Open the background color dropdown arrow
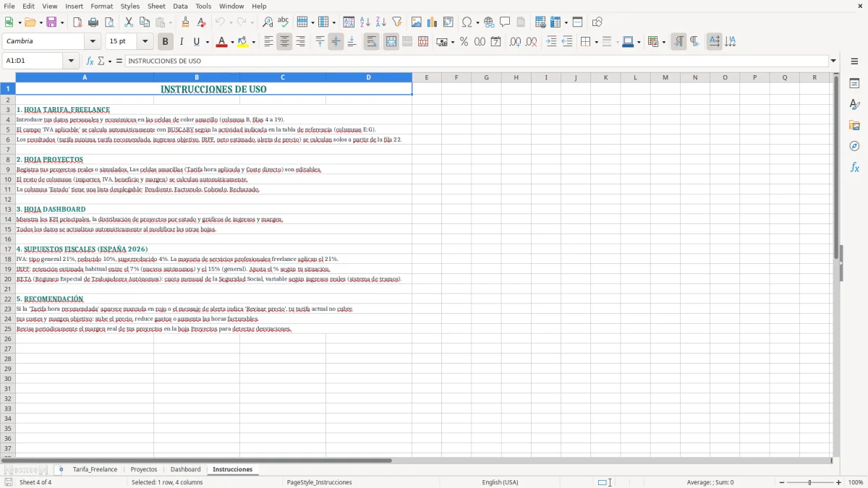This screenshot has width=868, height=488. 253,42
